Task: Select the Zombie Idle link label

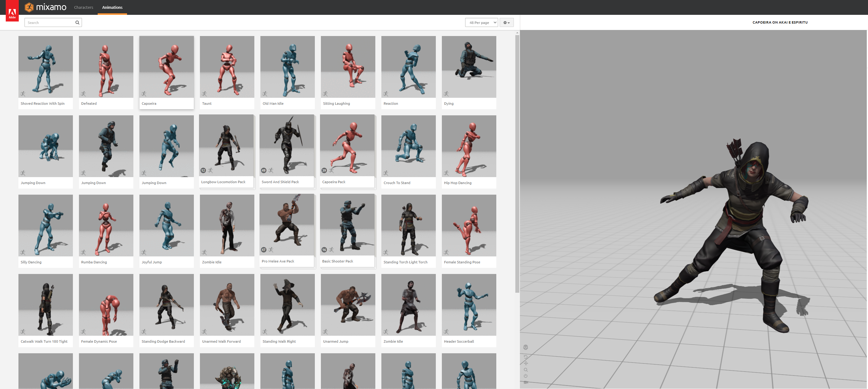Action: (x=212, y=262)
